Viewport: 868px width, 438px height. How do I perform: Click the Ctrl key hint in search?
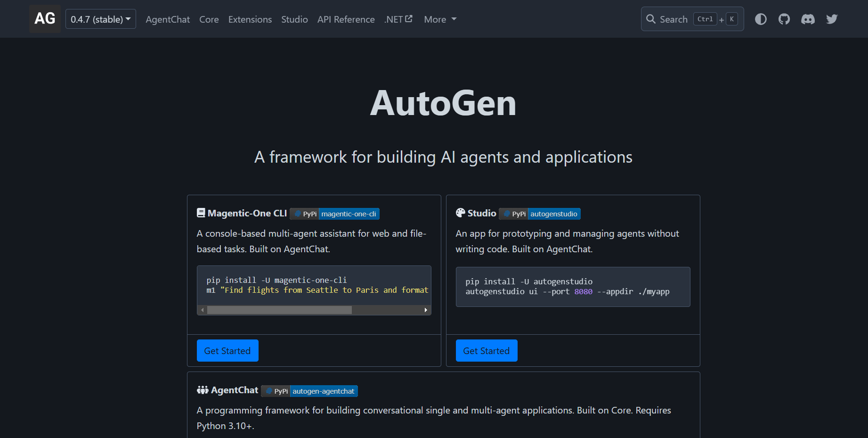point(705,19)
